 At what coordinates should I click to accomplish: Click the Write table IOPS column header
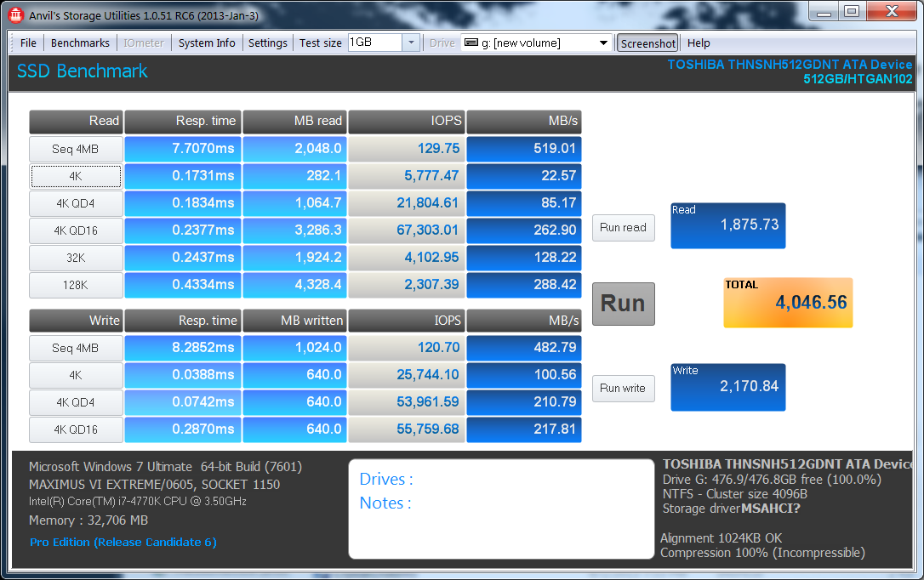(407, 321)
